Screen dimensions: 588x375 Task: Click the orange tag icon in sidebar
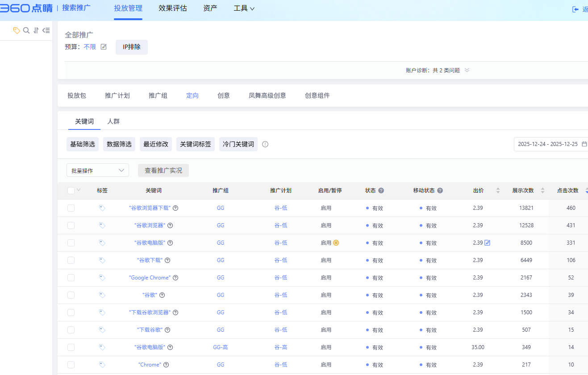pyautogui.click(x=17, y=30)
